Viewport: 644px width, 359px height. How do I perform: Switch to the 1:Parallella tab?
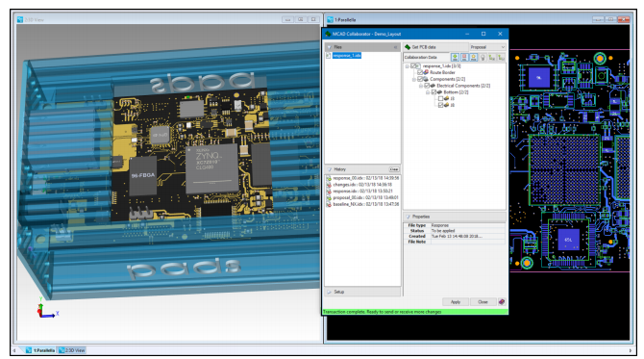[40, 350]
